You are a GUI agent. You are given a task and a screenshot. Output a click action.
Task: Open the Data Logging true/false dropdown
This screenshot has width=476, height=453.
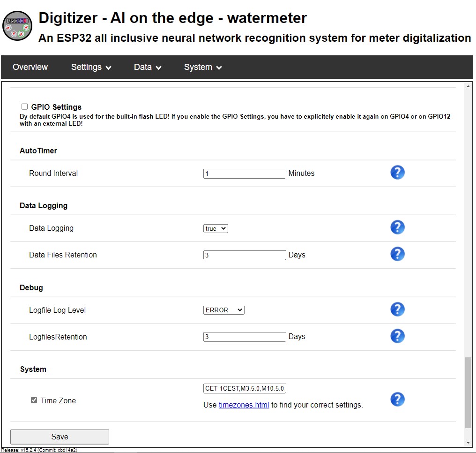(216, 228)
